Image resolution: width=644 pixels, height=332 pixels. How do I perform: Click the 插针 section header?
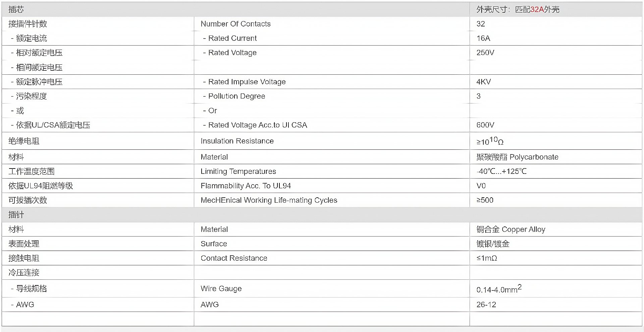pos(16,215)
